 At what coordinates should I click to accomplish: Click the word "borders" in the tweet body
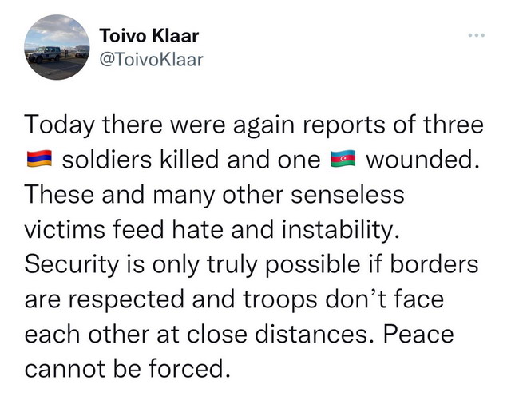(434, 264)
